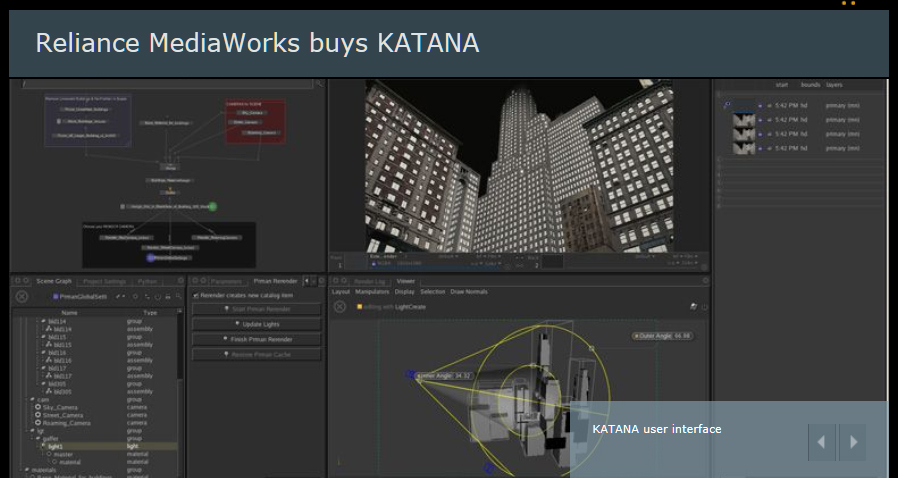Click the Scene Graph panel gear icon
898x478 pixels.
pos(181,281)
